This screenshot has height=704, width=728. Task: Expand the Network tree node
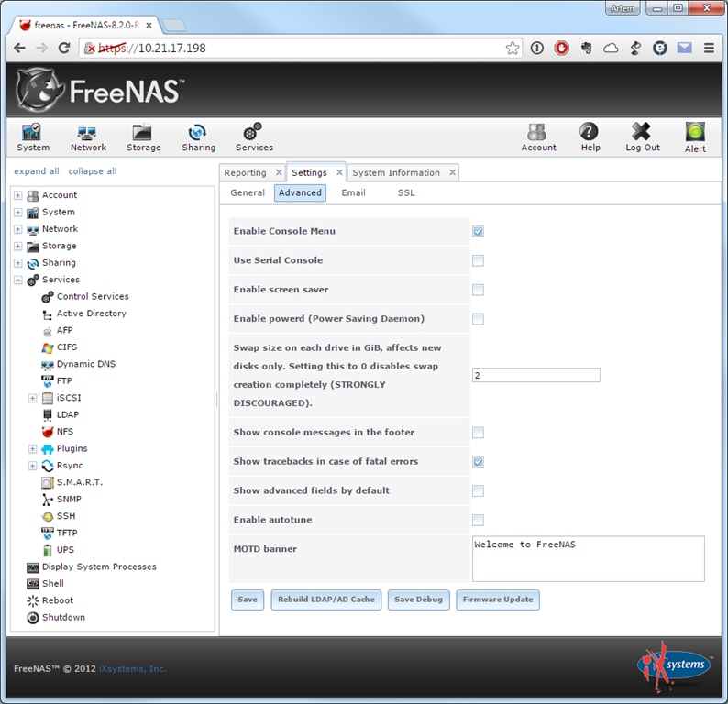(x=17, y=229)
